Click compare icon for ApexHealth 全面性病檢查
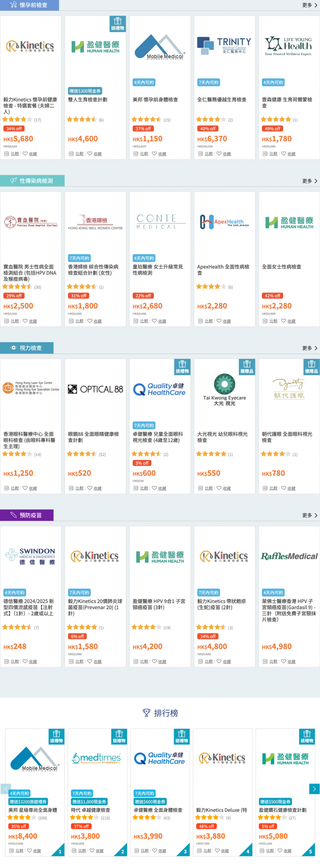 [x=201, y=321]
